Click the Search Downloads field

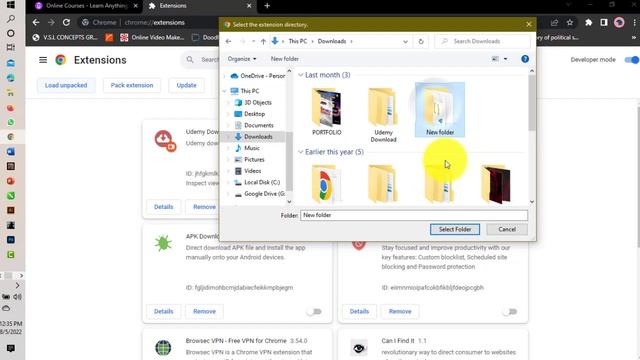pos(482,41)
